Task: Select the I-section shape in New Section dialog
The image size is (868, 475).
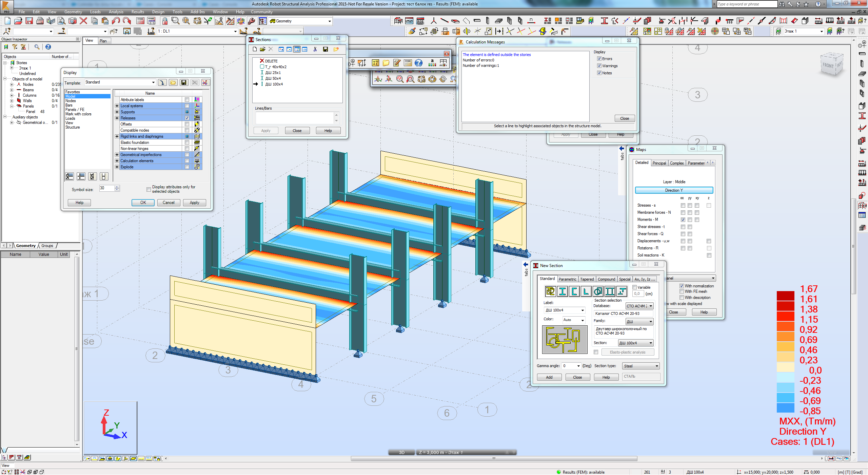Action: tap(562, 291)
